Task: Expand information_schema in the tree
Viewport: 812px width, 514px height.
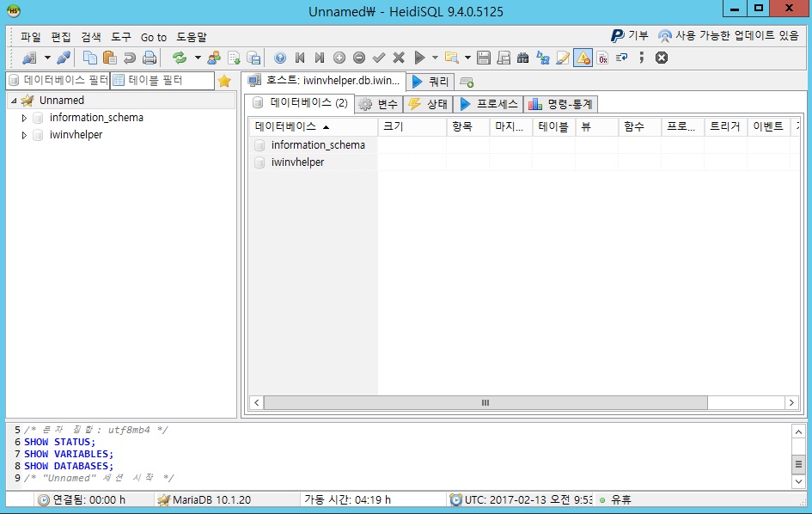Action: [24, 118]
